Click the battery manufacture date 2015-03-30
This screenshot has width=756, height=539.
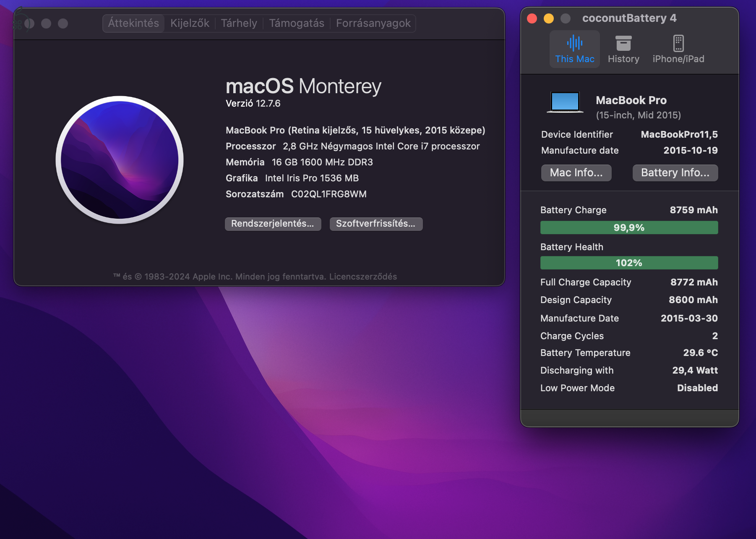[689, 318]
